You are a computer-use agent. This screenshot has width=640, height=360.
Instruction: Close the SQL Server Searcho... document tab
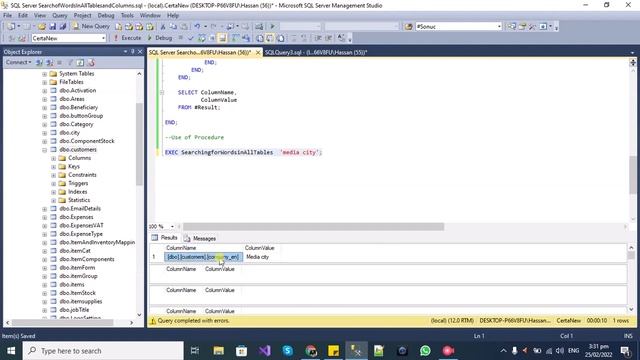click(x=258, y=53)
